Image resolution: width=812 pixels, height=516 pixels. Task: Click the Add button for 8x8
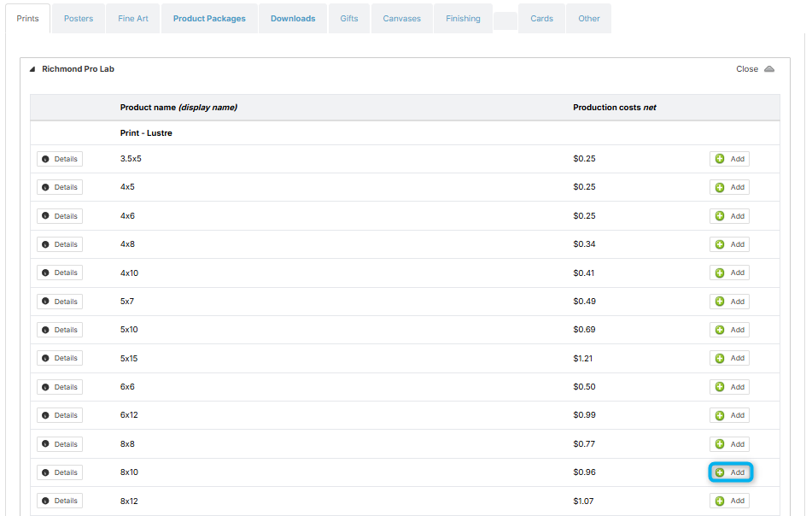(729, 444)
